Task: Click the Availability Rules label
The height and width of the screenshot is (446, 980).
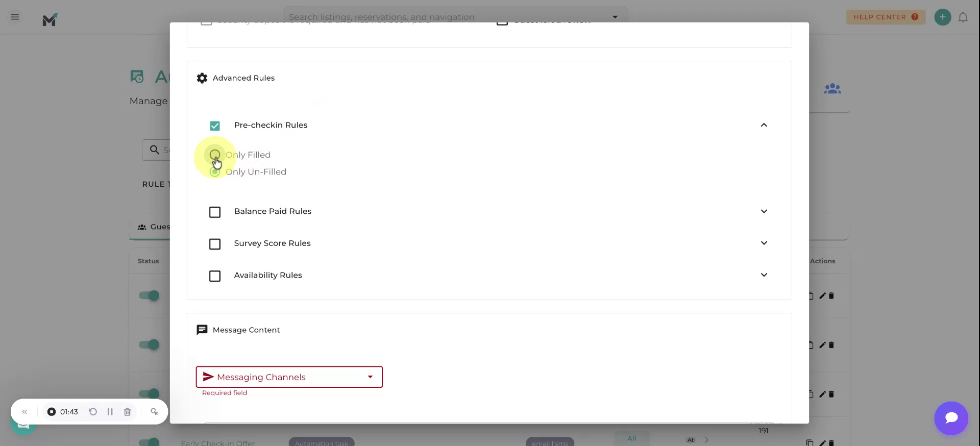Action: 268,276
